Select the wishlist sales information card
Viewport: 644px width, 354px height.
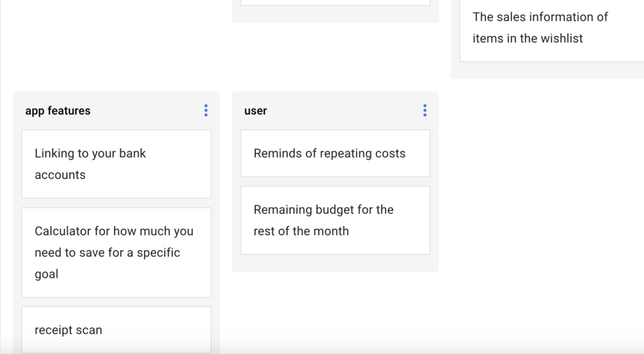550,28
